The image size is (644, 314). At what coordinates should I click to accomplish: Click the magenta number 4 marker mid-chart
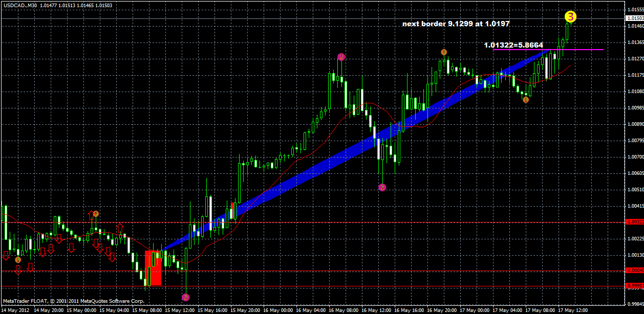click(x=381, y=187)
